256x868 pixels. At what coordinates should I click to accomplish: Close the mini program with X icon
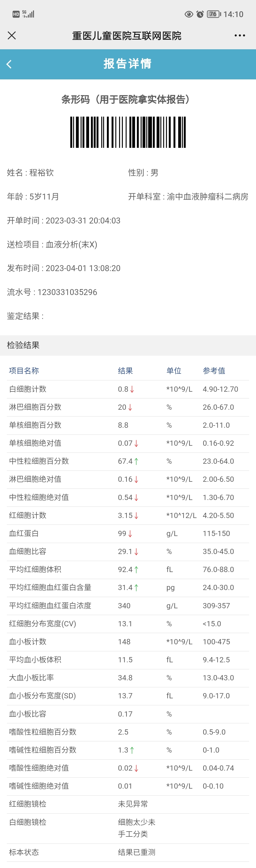(12, 35)
